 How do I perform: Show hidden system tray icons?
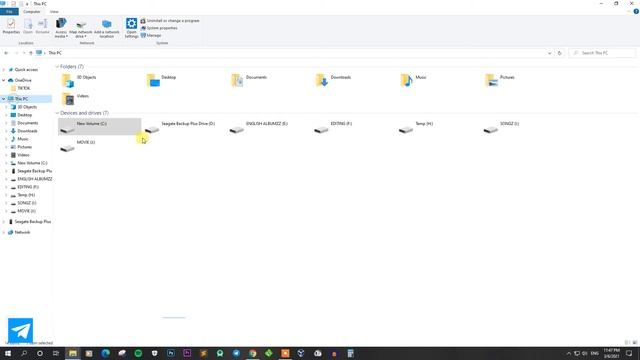568,353
